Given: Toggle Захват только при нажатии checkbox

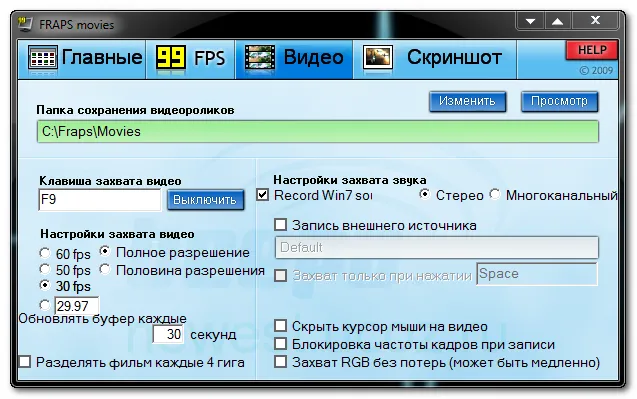Looking at the screenshot, I should (x=281, y=275).
